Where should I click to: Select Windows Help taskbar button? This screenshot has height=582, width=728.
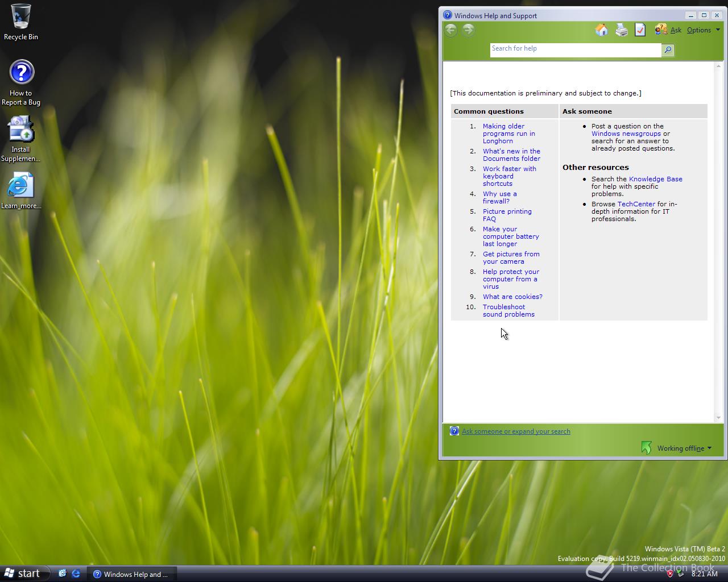[x=131, y=574]
